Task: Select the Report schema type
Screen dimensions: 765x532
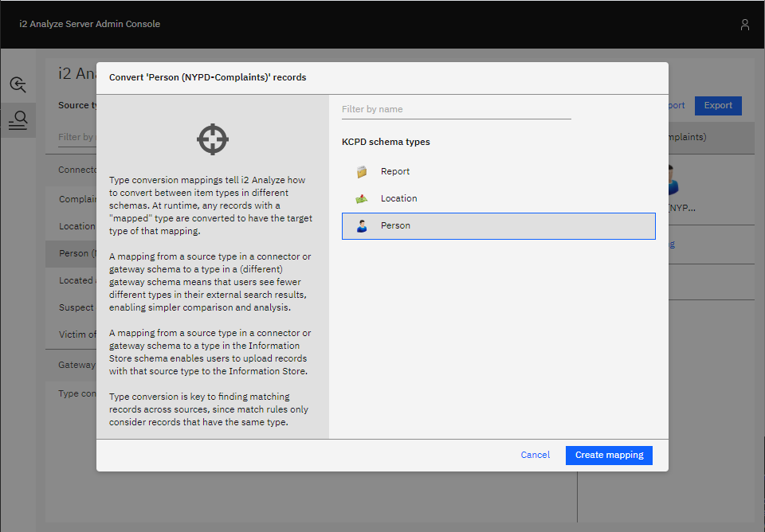Action: coord(394,171)
